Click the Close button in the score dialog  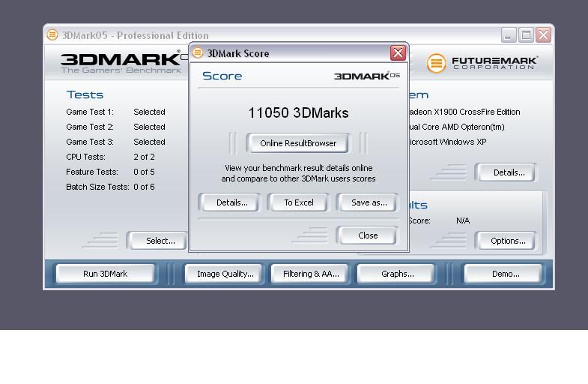(x=368, y=235)
